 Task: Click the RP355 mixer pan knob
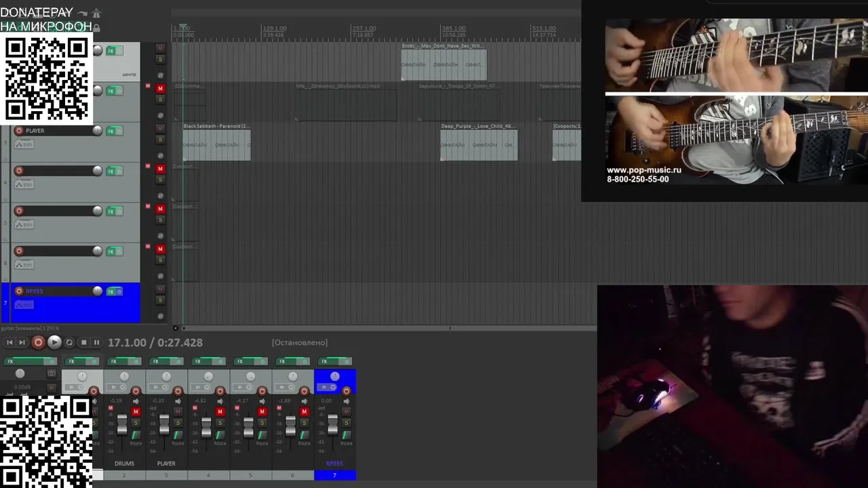click(x=334, y=376)
